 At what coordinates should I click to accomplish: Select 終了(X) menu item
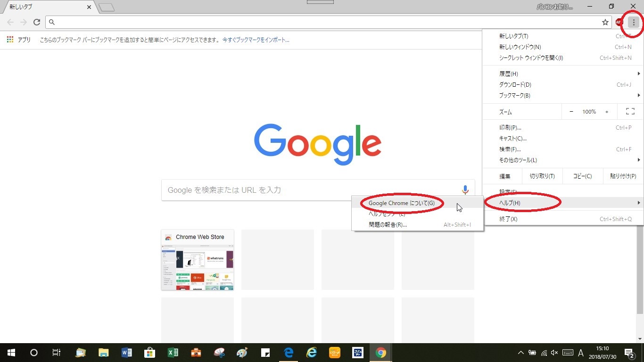pyautogui.click(x=563, y=219)
